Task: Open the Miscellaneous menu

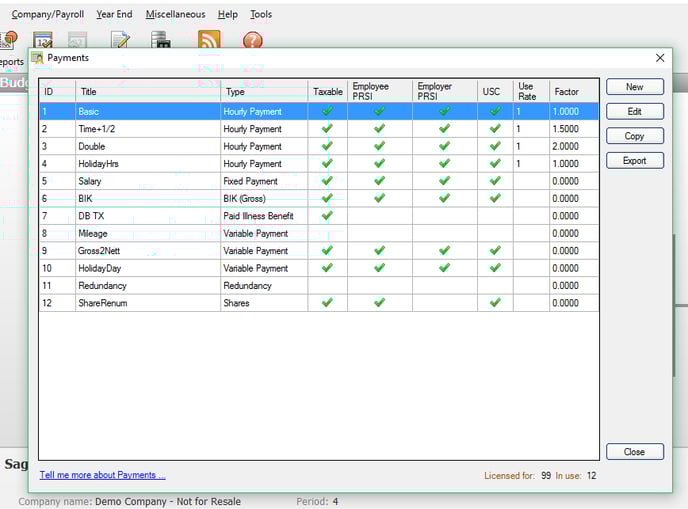Action: point(175,14)
